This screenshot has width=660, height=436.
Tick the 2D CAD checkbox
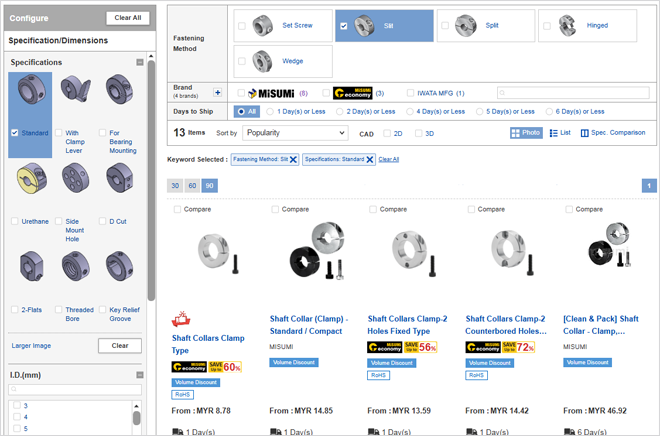click(388, 132)
